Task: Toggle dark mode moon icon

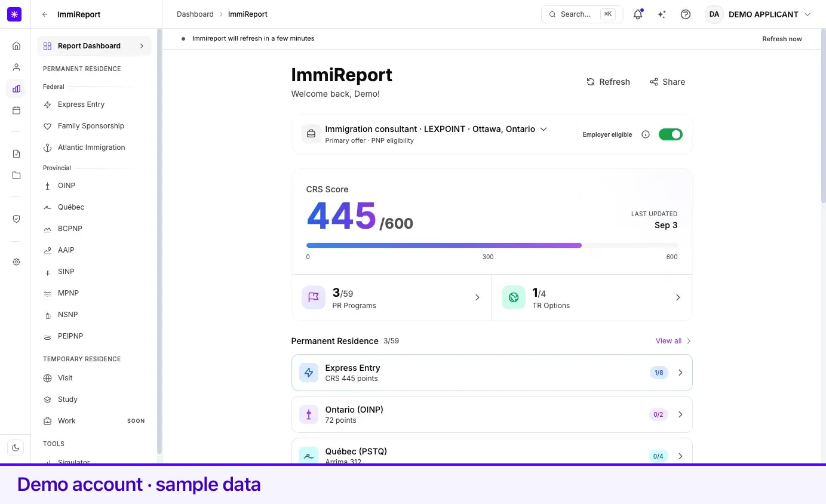Action: tap(16, 448)
